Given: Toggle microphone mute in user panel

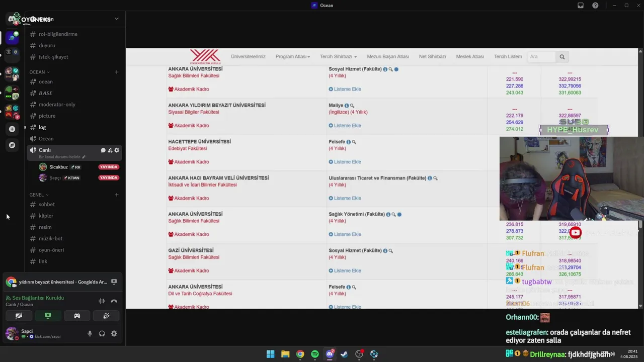Looking at the screenshot, I should 90,333.
